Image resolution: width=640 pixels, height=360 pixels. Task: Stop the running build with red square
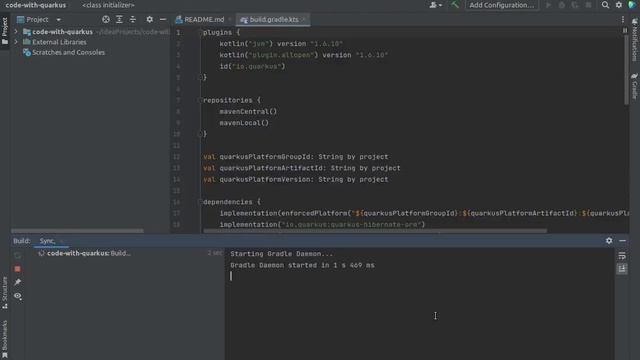tap(18, 269)
